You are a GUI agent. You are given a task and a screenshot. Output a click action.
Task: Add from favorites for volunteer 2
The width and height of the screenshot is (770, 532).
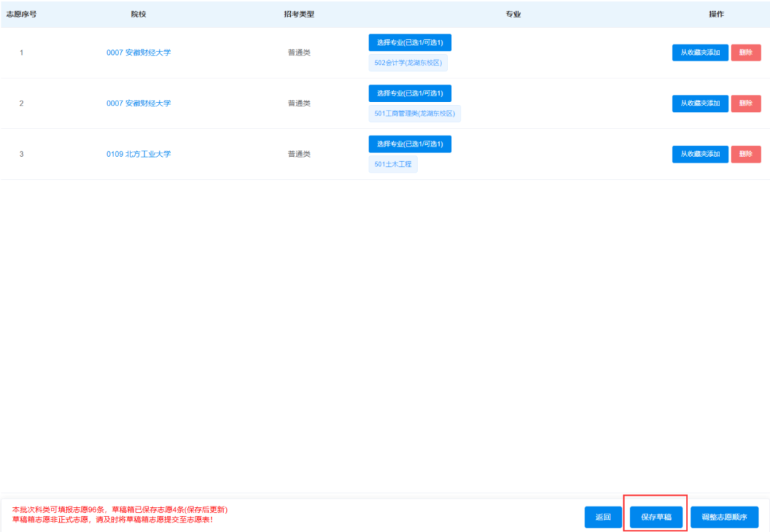tap(699, 103)
